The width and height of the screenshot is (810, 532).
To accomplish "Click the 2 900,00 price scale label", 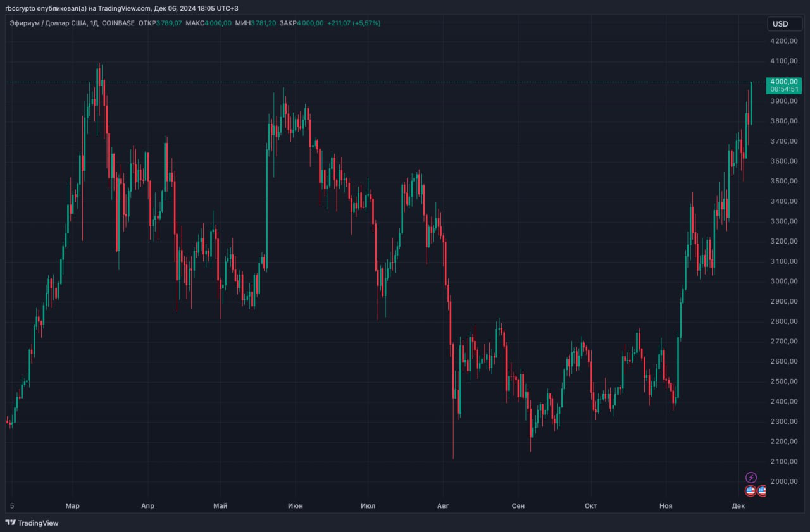I will point(783,302).
